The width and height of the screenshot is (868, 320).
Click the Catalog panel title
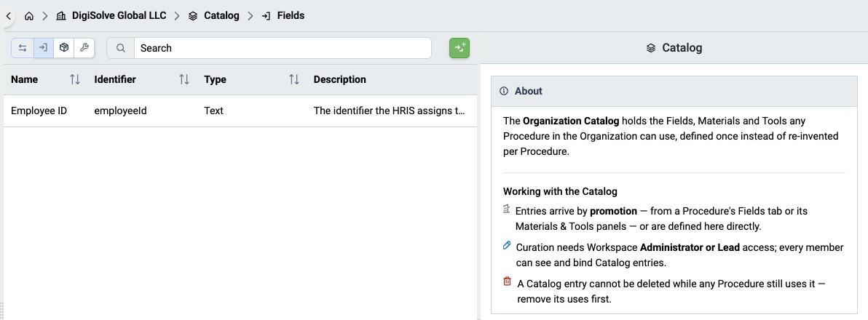pos(682,48)
